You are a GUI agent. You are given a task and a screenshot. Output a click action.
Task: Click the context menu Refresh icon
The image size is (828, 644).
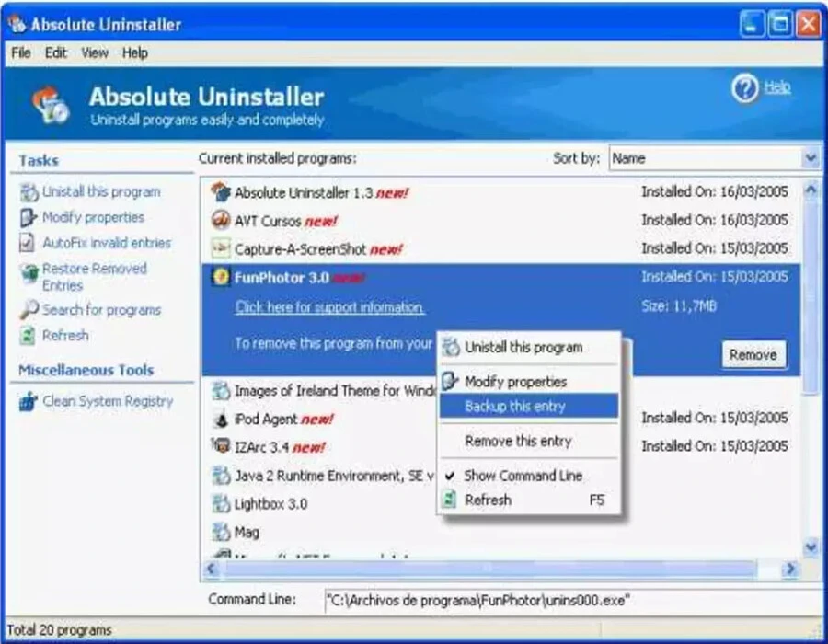449,500
